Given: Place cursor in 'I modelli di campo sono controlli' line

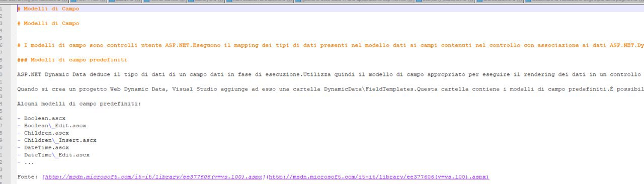Looking at the screenshot, I should pos(331,45).
